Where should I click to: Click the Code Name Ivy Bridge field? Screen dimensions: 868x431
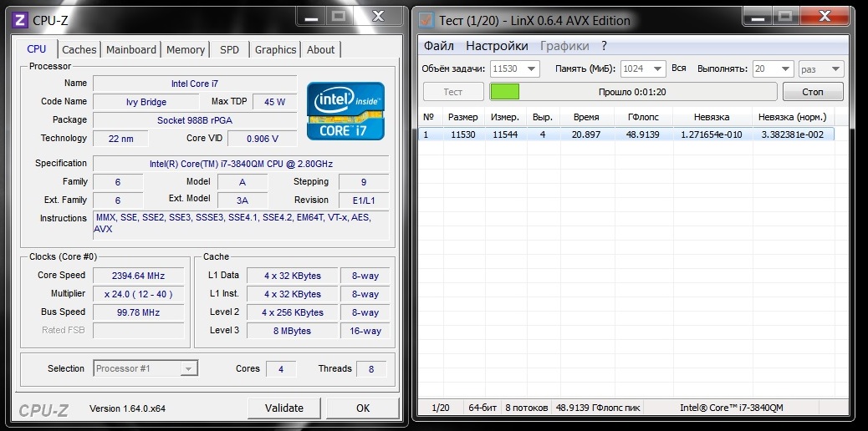click(x=146, y=102)
